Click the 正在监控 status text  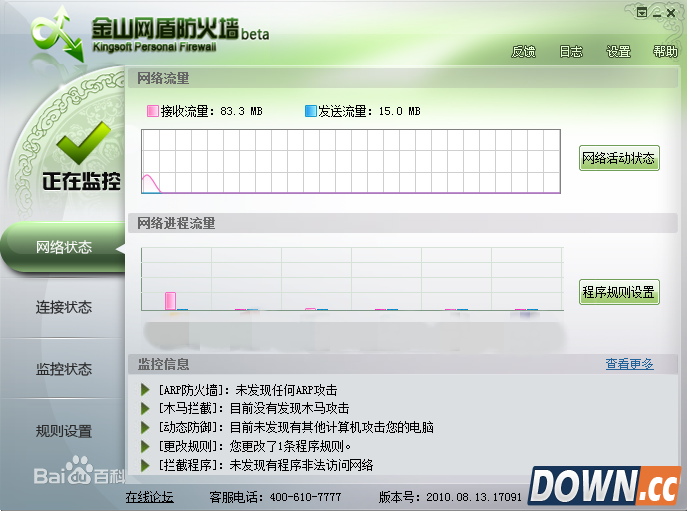pos(81,181)
